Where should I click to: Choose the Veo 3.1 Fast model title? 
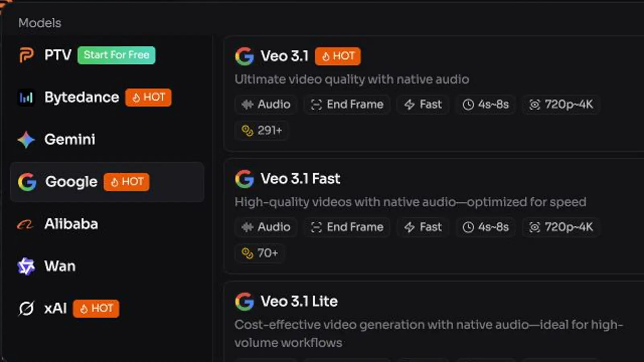click(x=300, y=179)
